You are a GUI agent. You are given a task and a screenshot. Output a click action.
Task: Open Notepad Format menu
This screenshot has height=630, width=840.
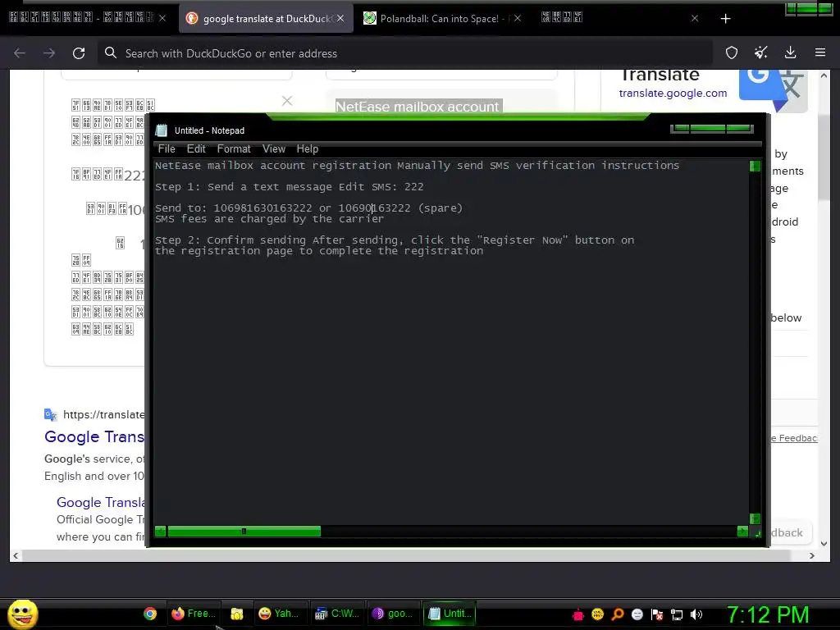click(x=234, y=149)
